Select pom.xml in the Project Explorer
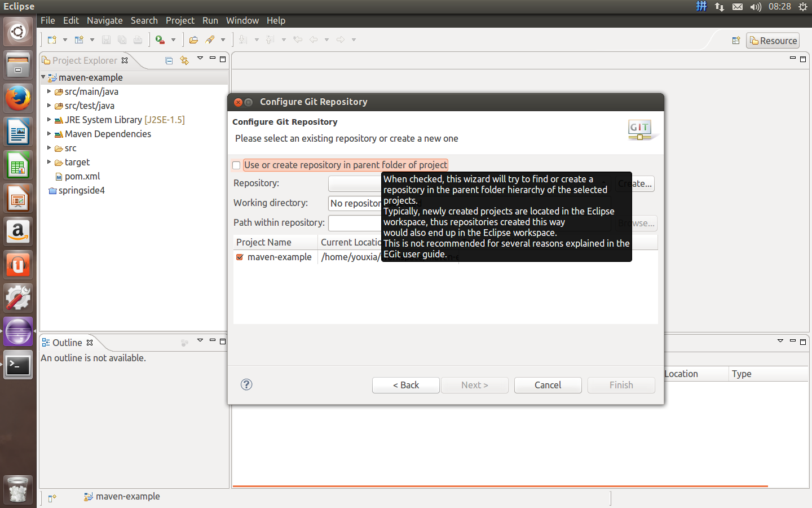This screenshot has width=812, height=508. pos(82,176)
